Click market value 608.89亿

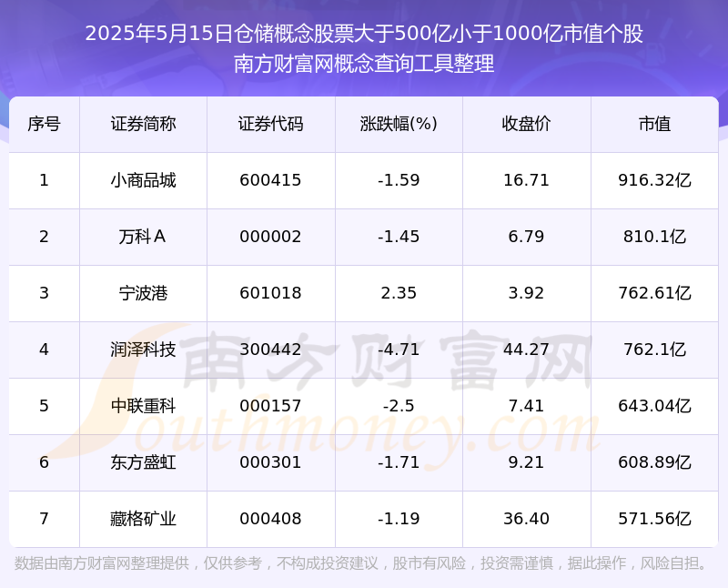pos(654,462)
